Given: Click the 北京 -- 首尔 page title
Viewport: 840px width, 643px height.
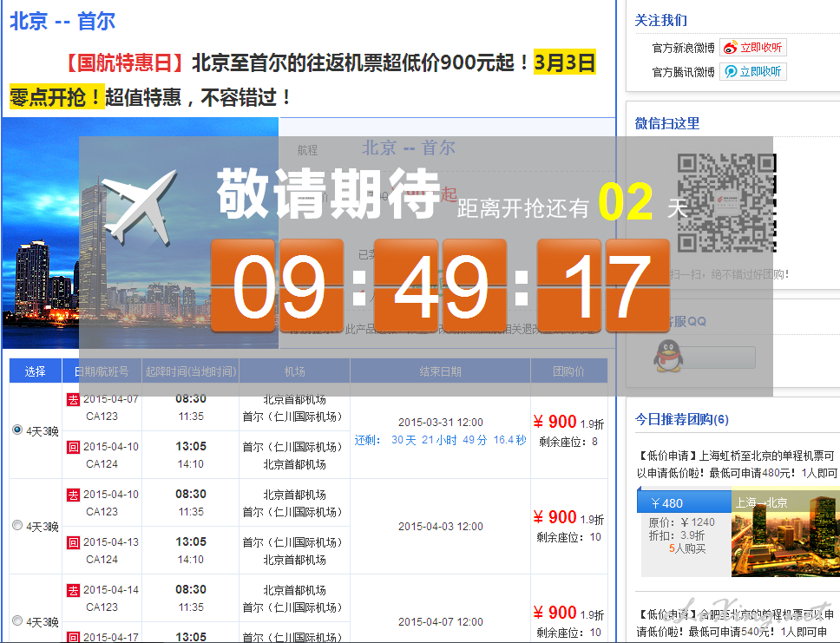Looking at the screenshot, I should point(62,21).
